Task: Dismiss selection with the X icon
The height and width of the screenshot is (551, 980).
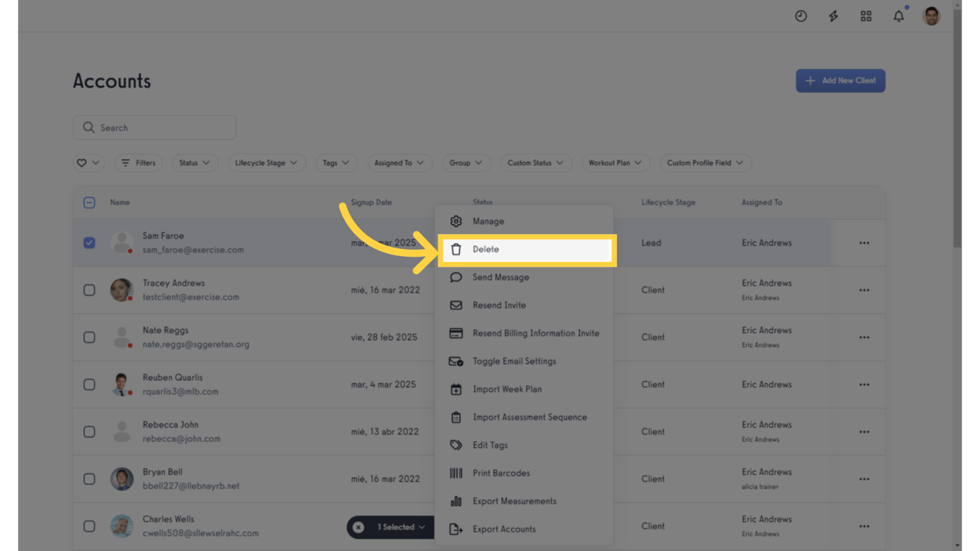Action: 359,527
